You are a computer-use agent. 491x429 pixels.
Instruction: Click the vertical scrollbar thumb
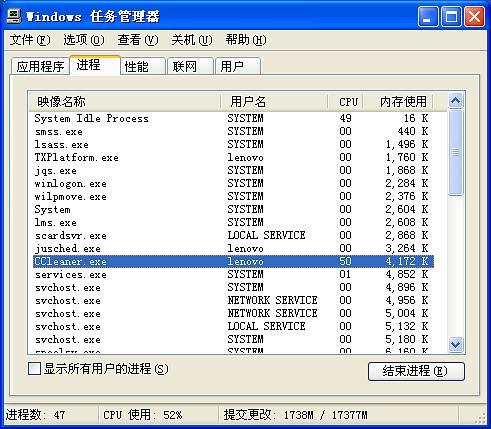pos(455,153)
